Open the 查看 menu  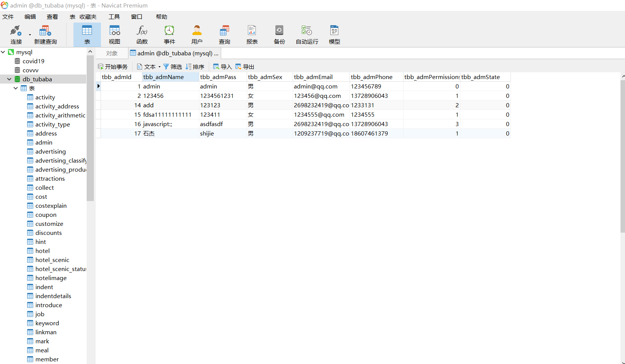[52, 17]
